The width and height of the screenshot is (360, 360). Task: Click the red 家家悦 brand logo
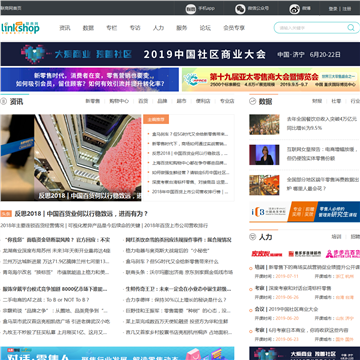pyautogui.click(x=267, y=254)
